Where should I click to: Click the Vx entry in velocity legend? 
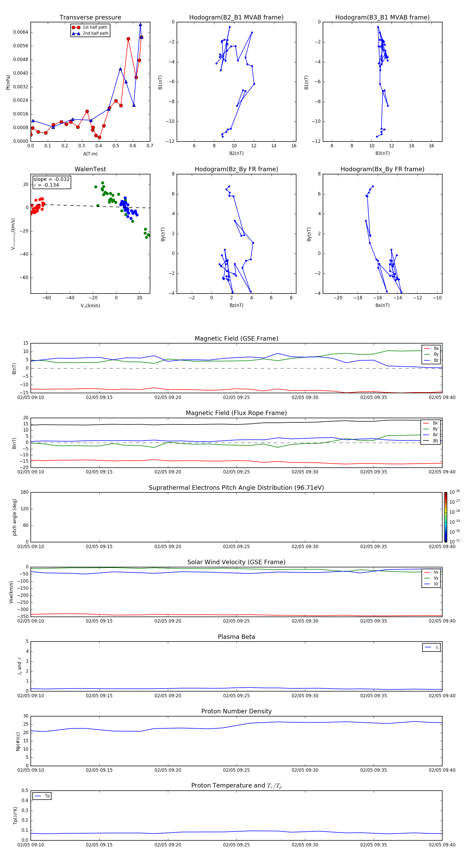point(431,572)
